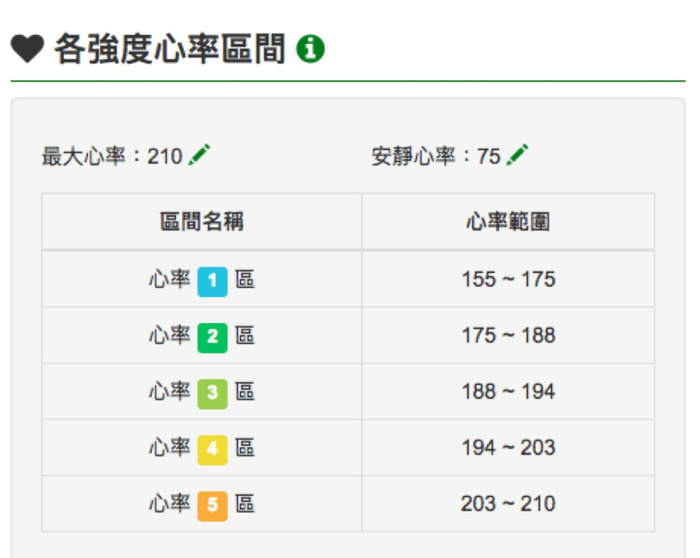
Task: Click the green info icon beside the title
Action: (x=311, y=48)
